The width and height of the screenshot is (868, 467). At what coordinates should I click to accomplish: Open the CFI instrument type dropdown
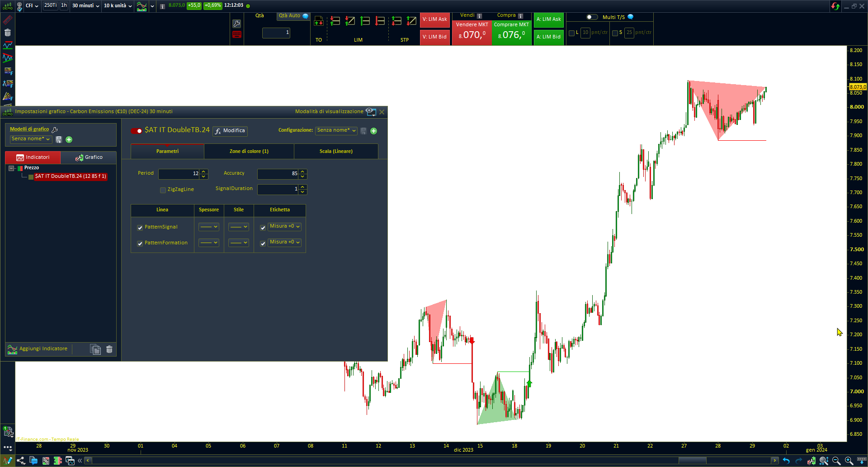tap(32, 6)
